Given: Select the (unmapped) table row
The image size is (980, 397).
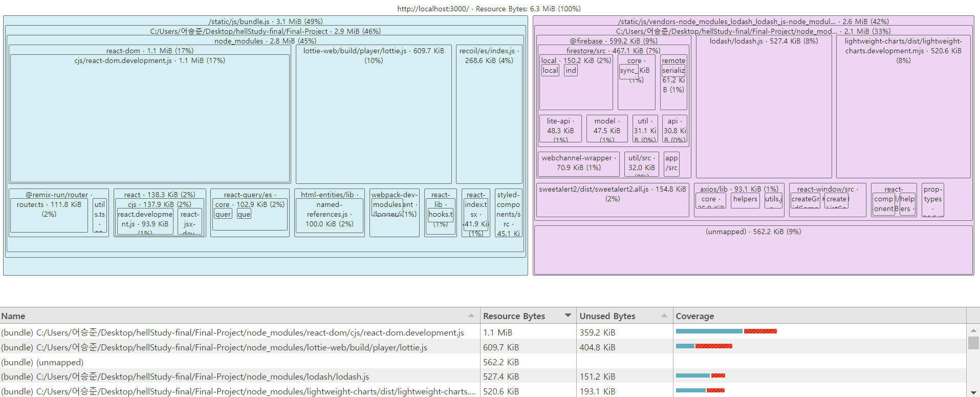Looking at the screenshot, I should (x=483, y=362).
